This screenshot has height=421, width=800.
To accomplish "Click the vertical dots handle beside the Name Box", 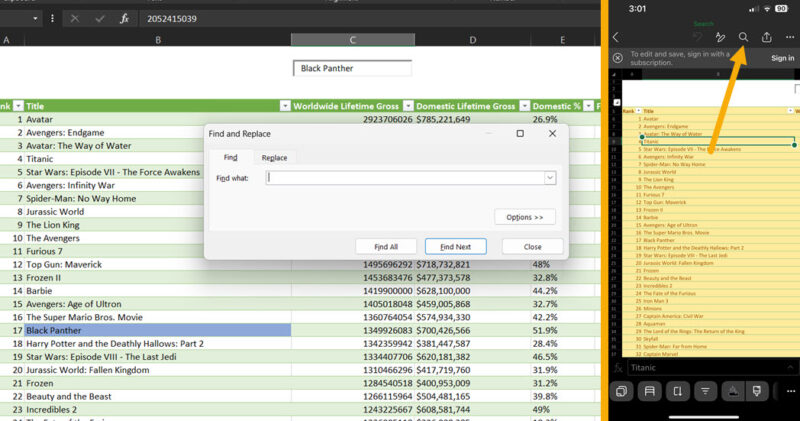I will pyautogui.click(x=52, y=19).
